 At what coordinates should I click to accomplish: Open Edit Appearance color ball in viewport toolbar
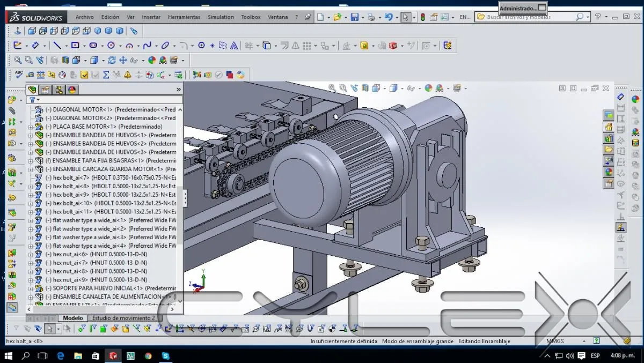428,88
